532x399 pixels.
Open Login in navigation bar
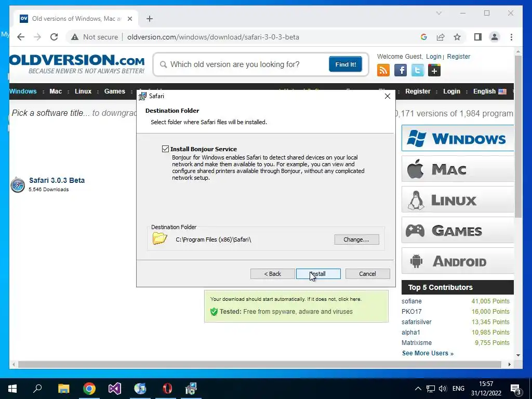(x=451, y=91)
